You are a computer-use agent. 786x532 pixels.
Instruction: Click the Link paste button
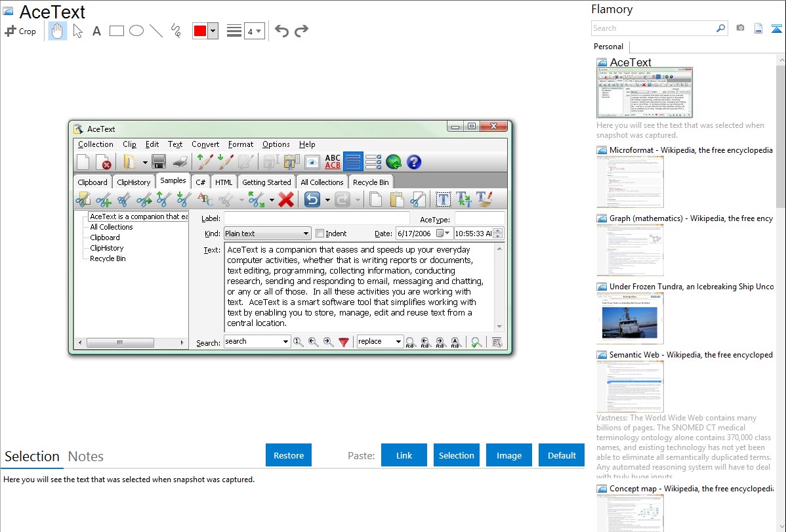[x=404, y=455]
